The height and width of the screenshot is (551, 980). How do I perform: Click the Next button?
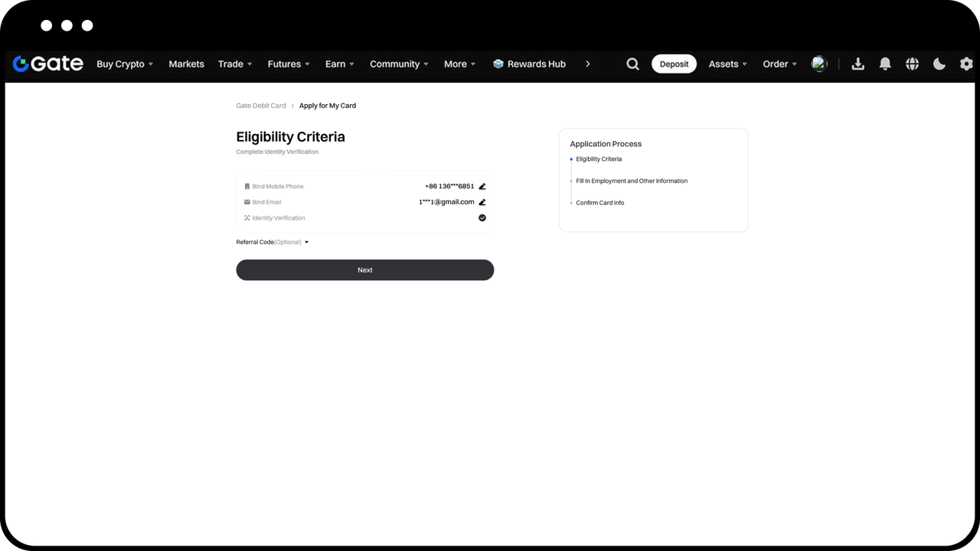365,270
